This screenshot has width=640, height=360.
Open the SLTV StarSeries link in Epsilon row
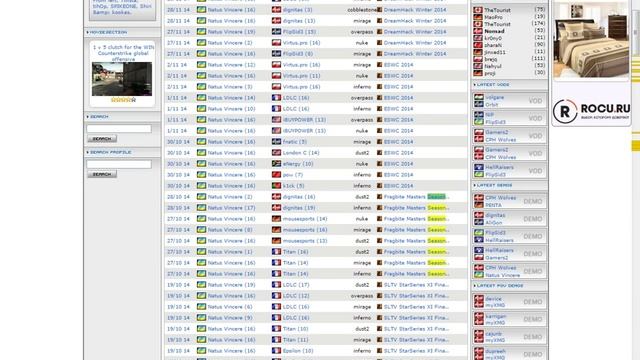(x=416, y=351)
